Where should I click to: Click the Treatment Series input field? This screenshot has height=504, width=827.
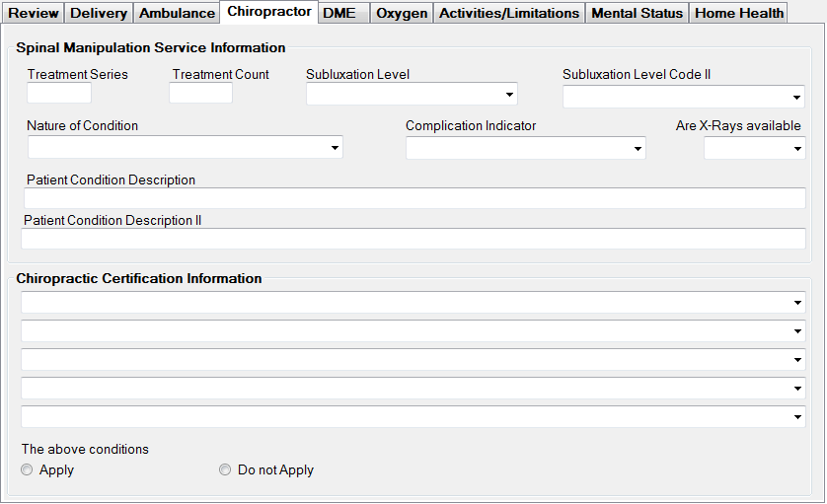[x=59, y=94]
